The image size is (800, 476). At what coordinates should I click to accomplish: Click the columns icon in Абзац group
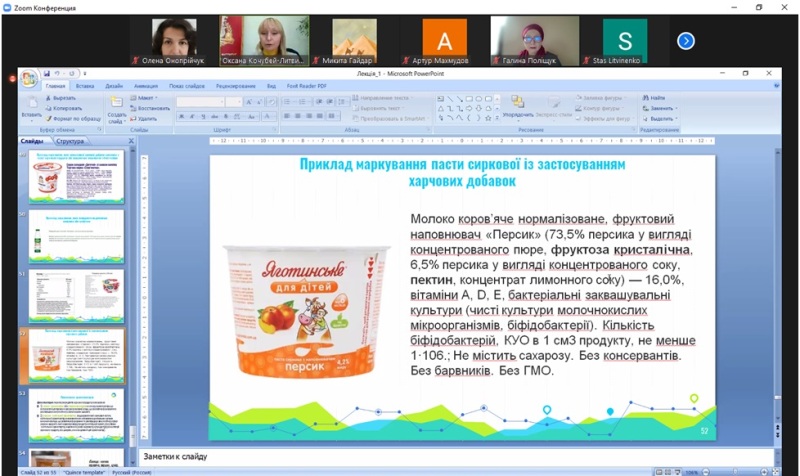coord(332,116)
